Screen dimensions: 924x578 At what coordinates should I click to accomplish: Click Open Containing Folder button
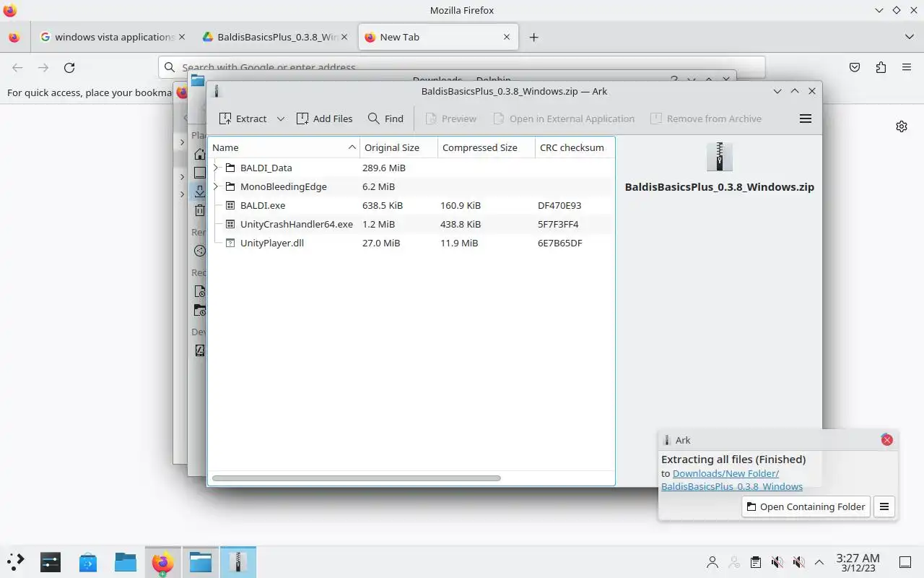pyautogui.click(x=806, y=506)
